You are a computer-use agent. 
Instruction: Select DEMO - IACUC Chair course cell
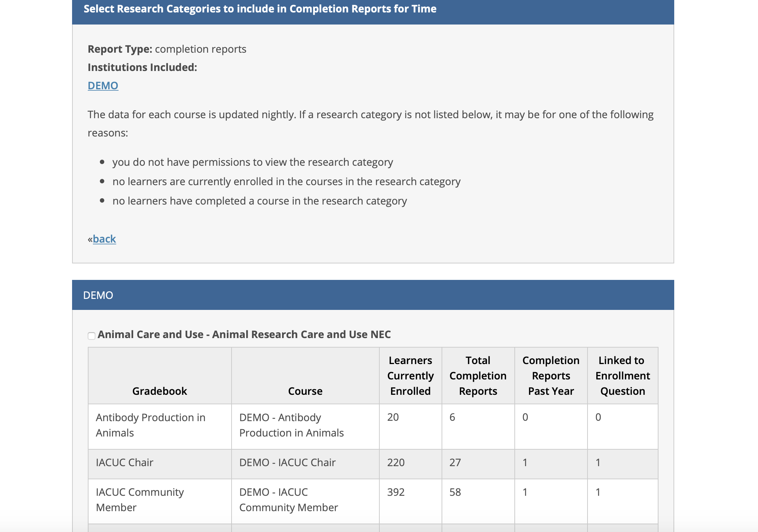(x=305, y=464)
